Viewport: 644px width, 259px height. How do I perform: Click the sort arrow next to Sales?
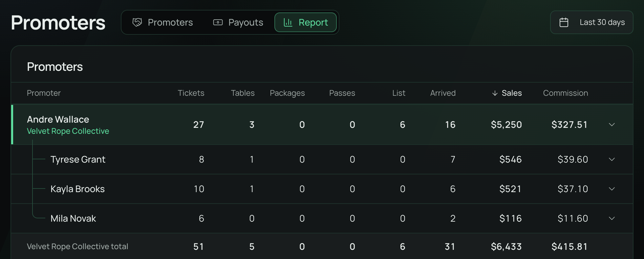pos(495,93)
